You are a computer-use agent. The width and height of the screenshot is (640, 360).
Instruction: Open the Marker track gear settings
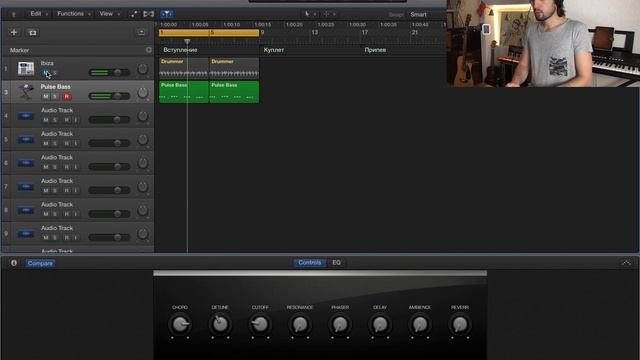pyautogui.click(x=149, y=50)
